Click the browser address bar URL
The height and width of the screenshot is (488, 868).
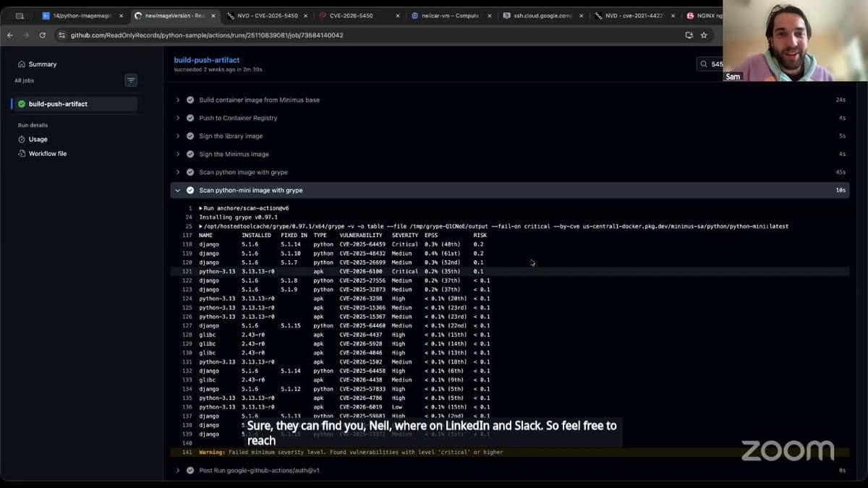[207, 35]
